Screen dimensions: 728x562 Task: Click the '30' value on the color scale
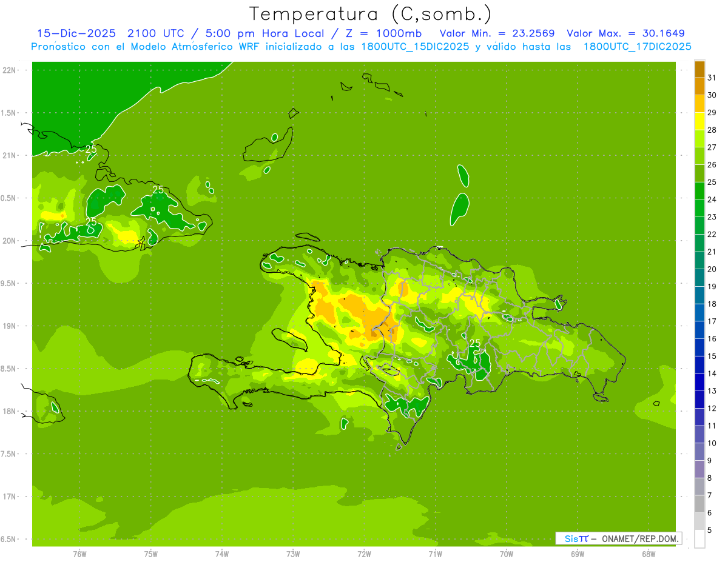[x=712, y=95]
